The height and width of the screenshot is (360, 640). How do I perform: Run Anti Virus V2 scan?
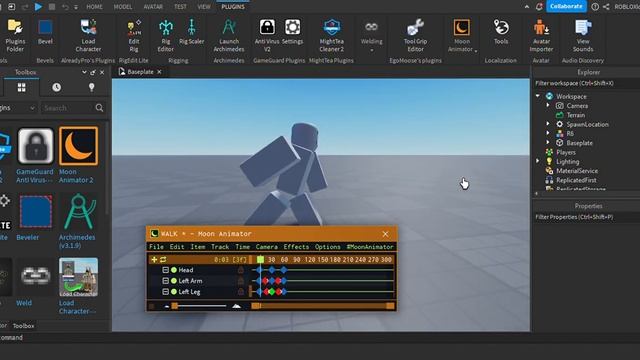(x=267, y=35)
